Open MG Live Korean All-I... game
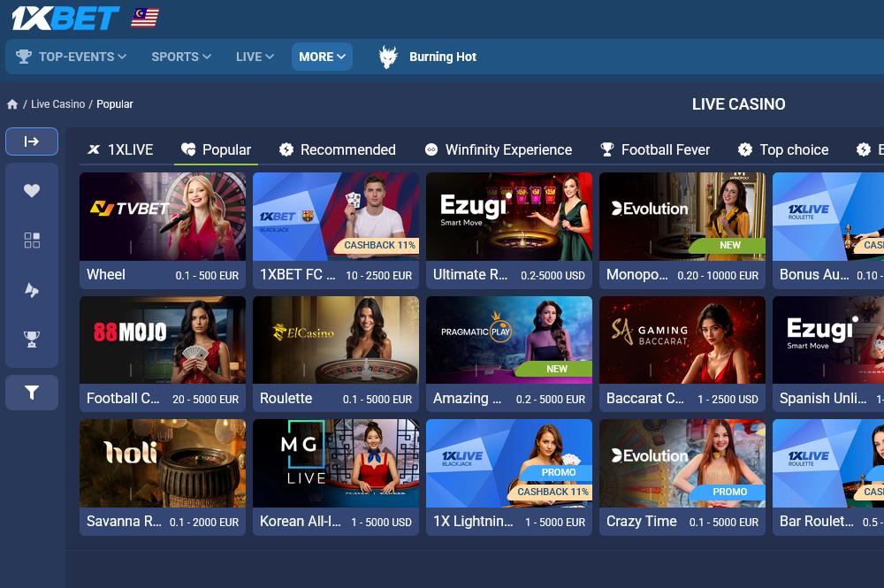Viewport: 884px width, 588px height. point(336,477)
